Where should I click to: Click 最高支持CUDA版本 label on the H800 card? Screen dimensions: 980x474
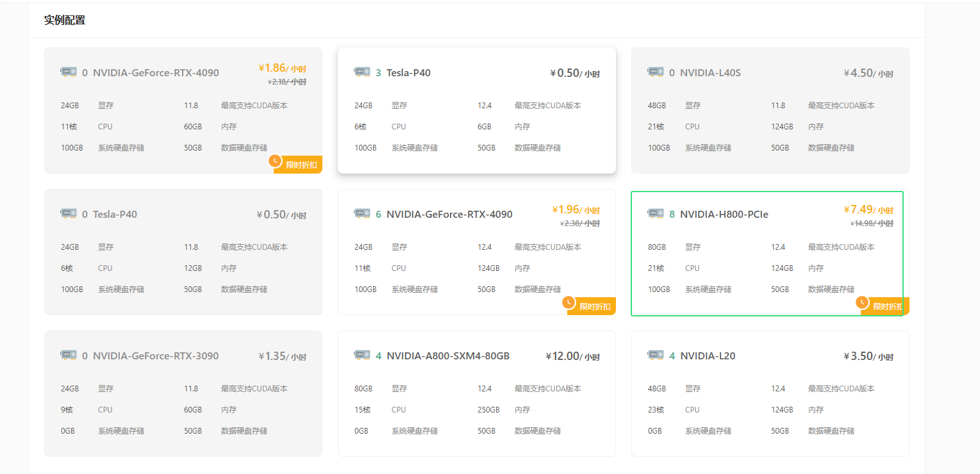click(x=842, y=247)
